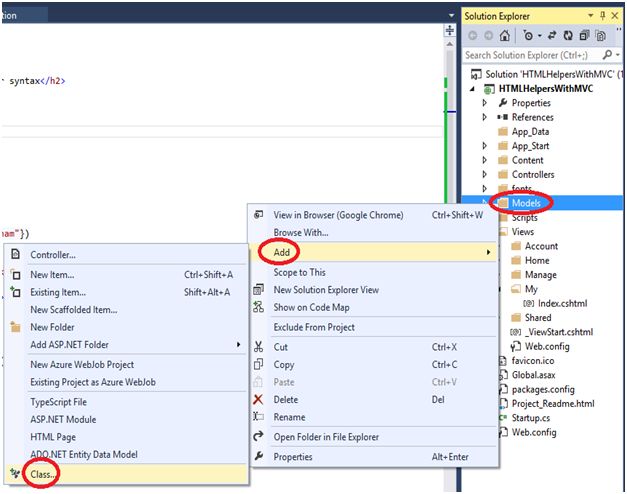627x494 pixels.
Task: Click the scissors Cut icon
Action: click(258, 347)
